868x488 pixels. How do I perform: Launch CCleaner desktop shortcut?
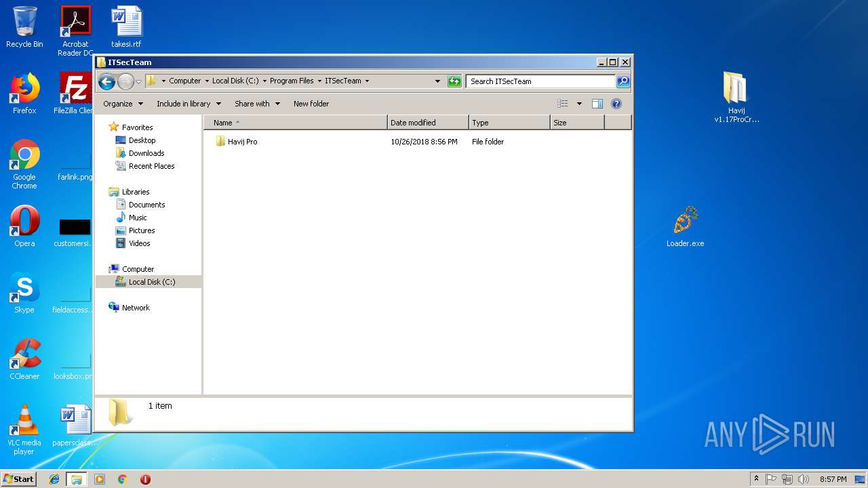[24, 359]
